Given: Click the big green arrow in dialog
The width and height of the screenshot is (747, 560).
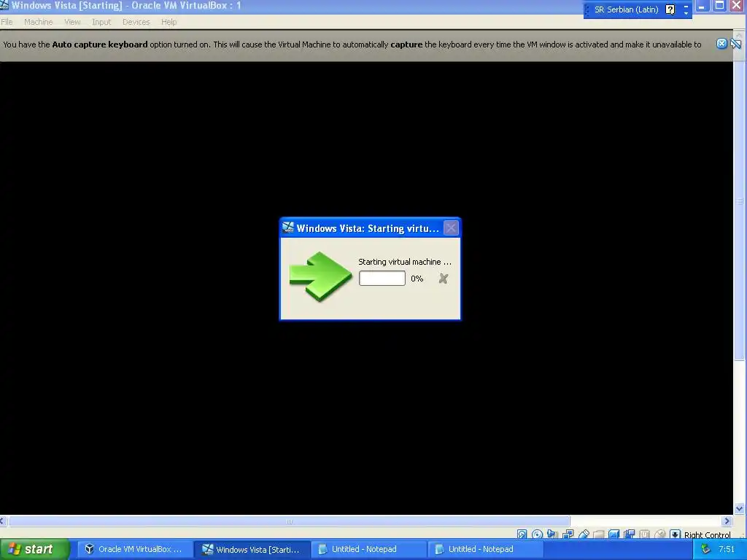Looking at the screenshot, I should (x=321, y=276).
